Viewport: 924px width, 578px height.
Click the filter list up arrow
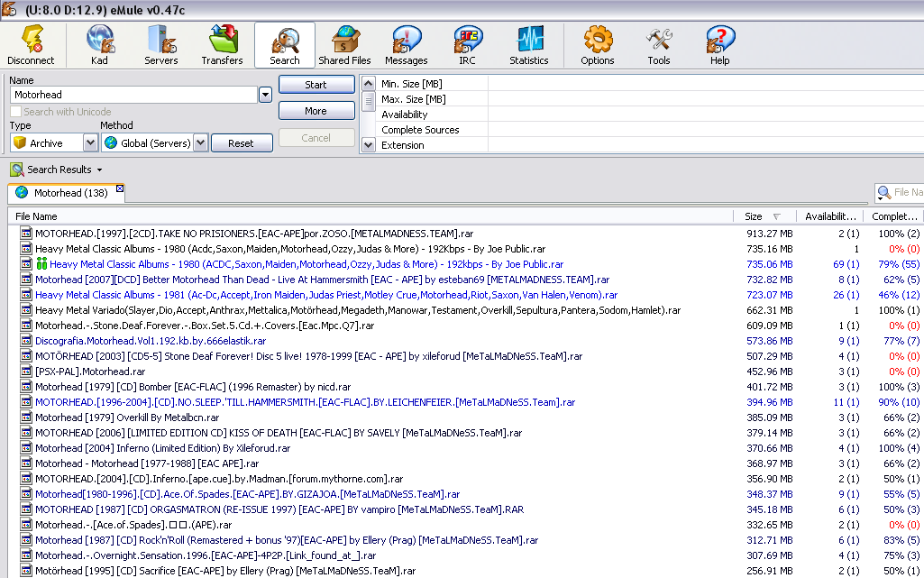coord(369,84)
